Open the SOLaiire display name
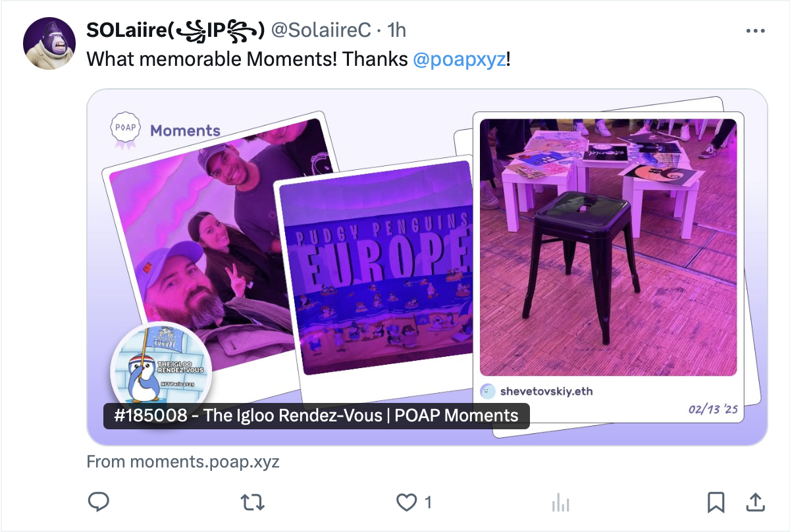This screenshot has height=532, width=790. (x=176, y=30)
